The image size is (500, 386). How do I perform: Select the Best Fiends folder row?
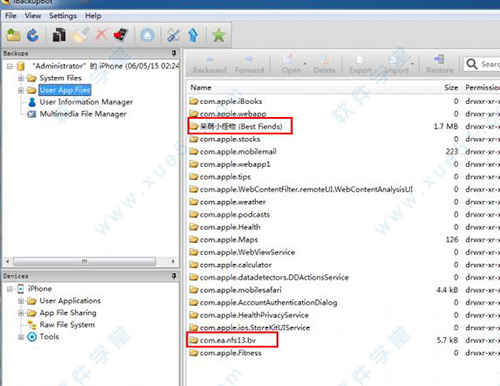coord(241,126)
